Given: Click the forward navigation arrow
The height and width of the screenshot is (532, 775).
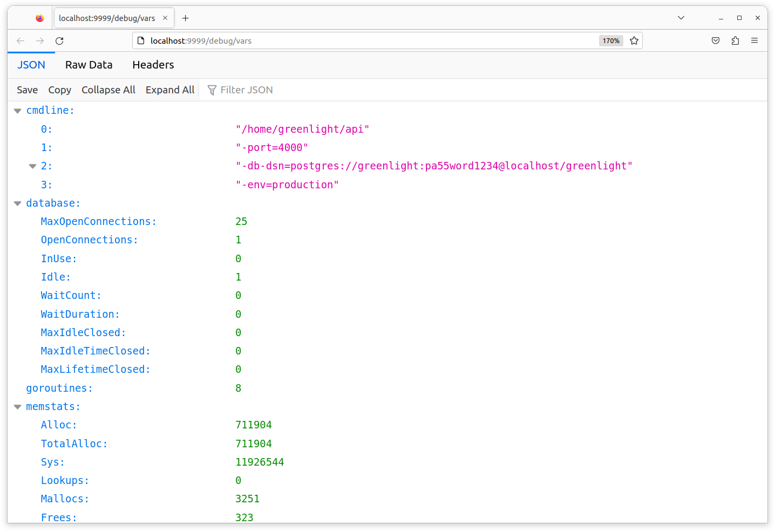Looking at the screenshot, I should (x=40, y=41).
